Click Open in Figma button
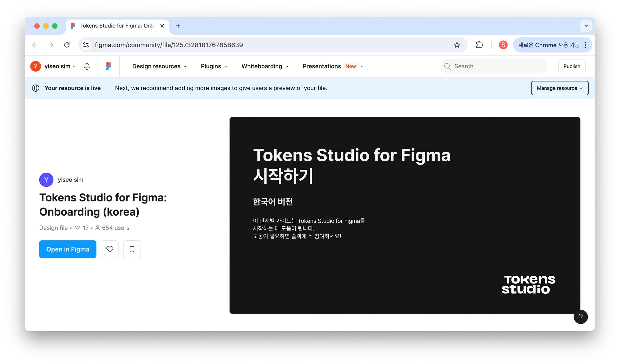620x364 pixels. point(68,249)
